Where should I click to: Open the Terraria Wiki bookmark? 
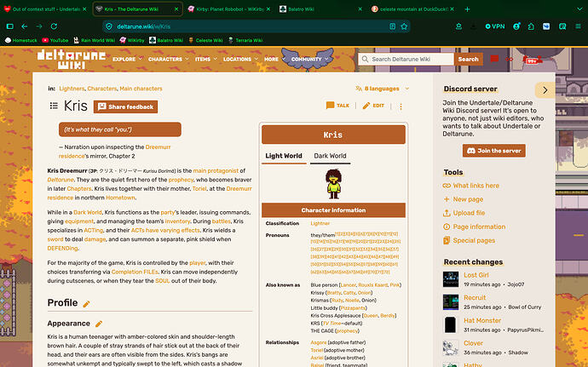245,40
